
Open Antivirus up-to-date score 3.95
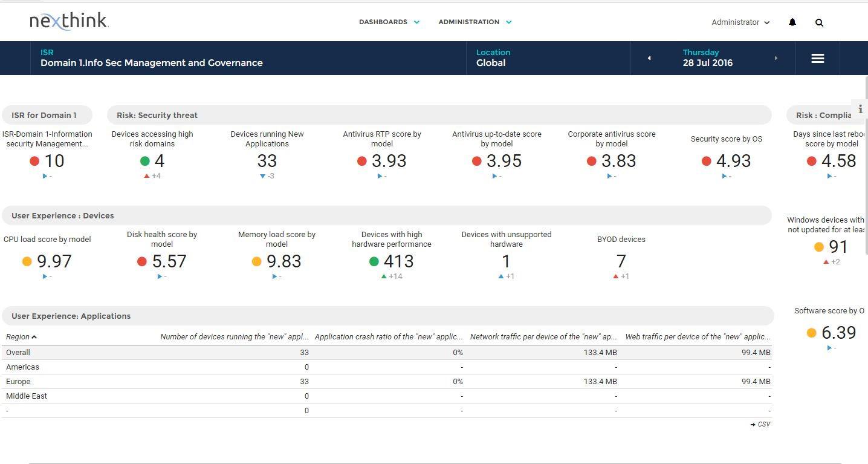[x=497, y=156]
